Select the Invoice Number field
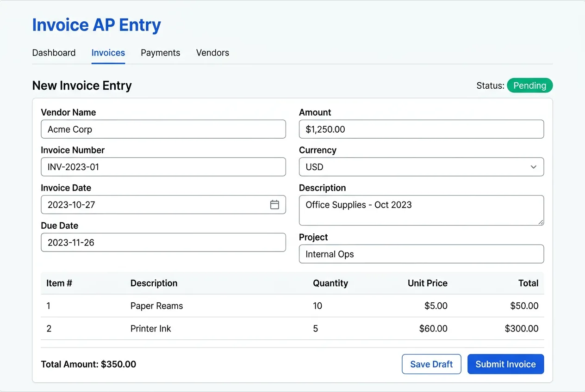585x392 pixels. pos(163,167)
